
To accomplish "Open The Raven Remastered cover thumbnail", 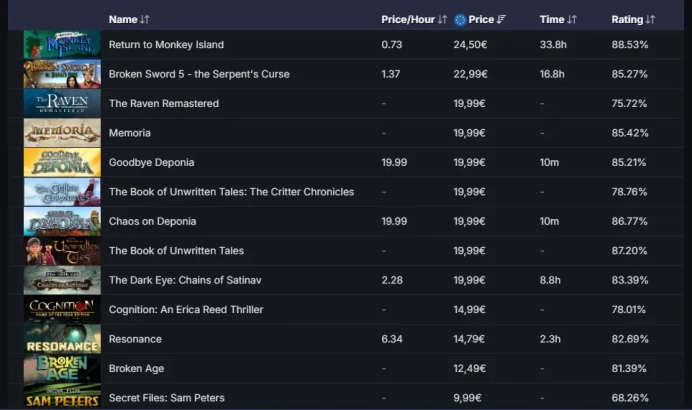I will (62, 103).
